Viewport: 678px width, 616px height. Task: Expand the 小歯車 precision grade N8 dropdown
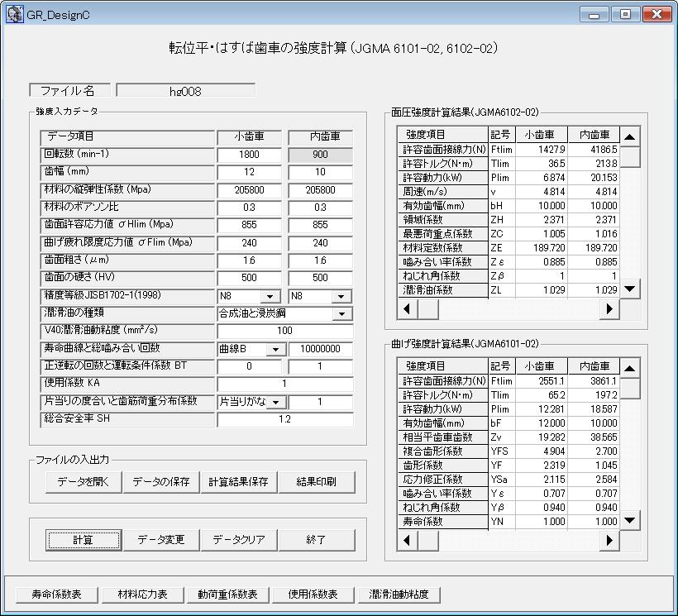(270, 297)
